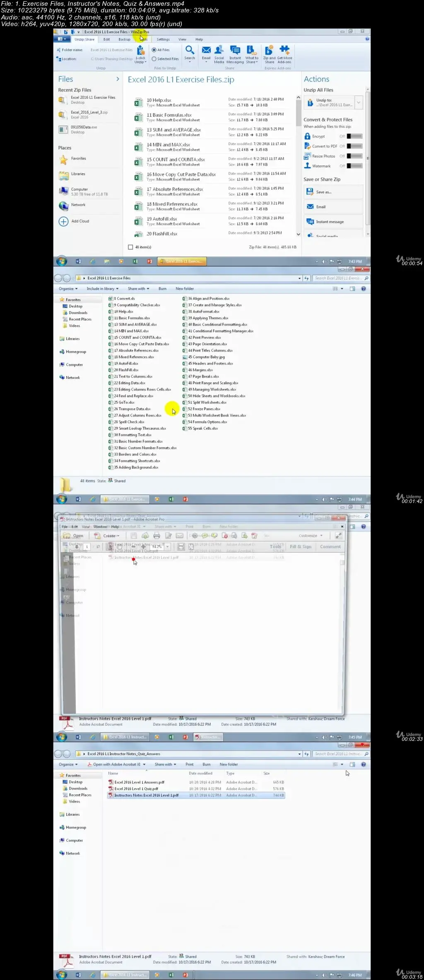
Task: Open Organize dropdown in Exercise Files Explorer
Action: (x=68, y=289)
